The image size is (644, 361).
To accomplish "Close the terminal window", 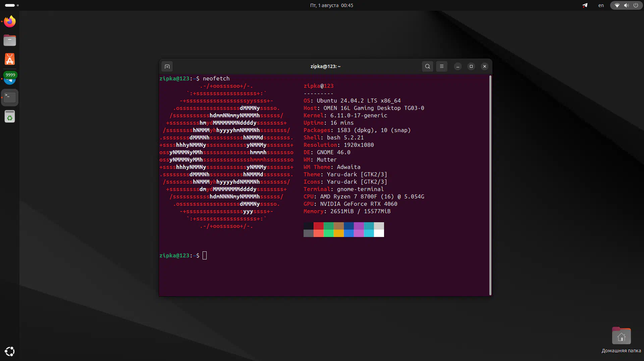I will [x=485, y=66].
